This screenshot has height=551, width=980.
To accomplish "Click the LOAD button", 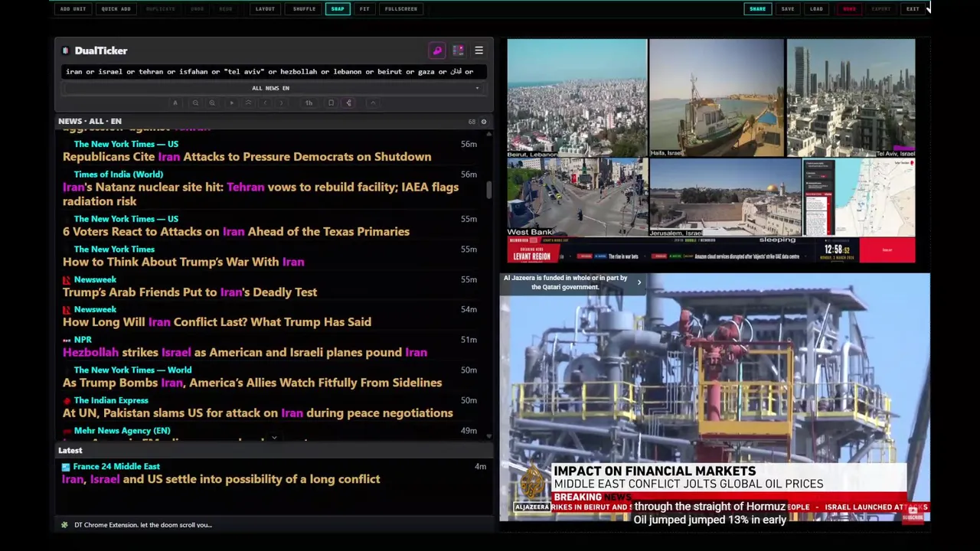I will 816,9.
